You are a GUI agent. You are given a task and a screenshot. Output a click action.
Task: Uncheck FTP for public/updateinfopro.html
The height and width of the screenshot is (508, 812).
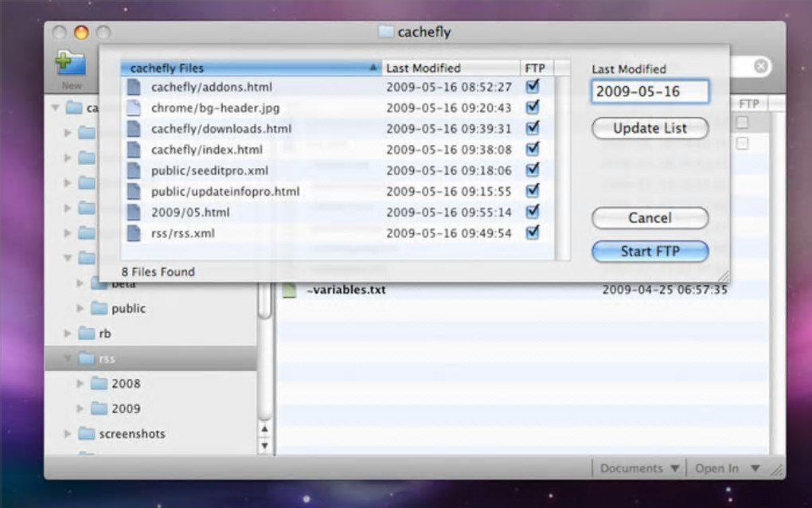[x=533, y=190]
